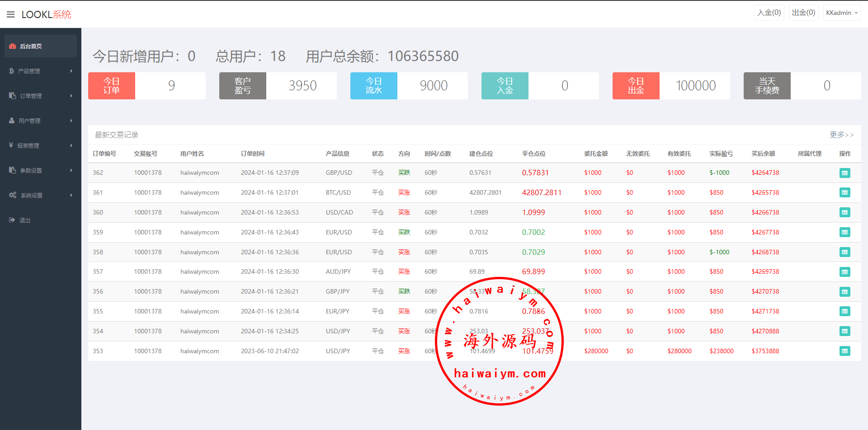Toggle the hamburger sidebar menu icon

pyautogui.click(x=11, y=14)
